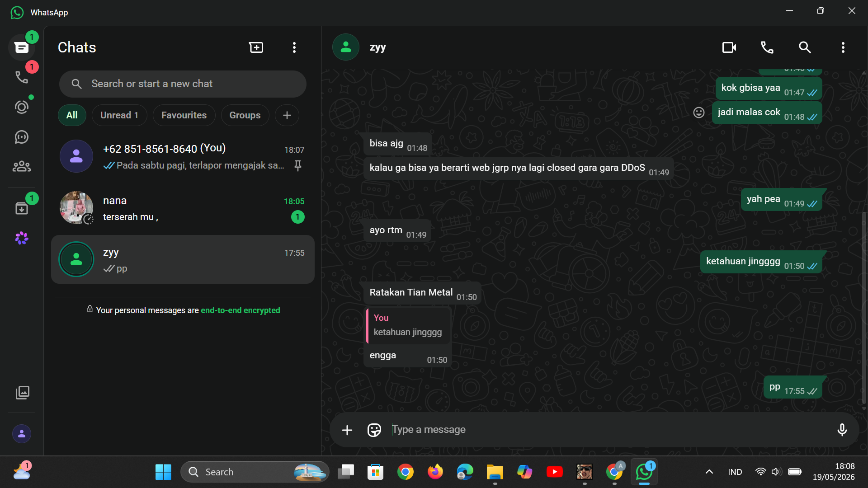The image size is (868, 488).
Task: Open File Explorer from the taskbar
Action: (495, 472)
